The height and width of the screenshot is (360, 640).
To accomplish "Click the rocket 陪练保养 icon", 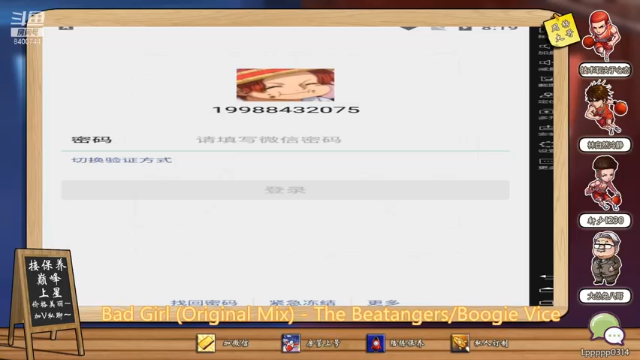I will click(x=376, y=343).
